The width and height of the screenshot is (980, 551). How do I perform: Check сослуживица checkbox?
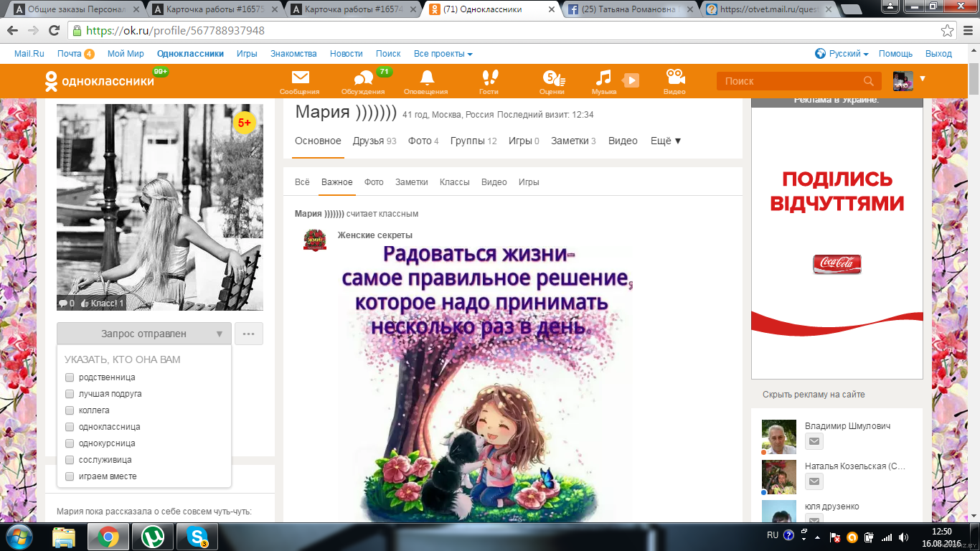(70, 460)
